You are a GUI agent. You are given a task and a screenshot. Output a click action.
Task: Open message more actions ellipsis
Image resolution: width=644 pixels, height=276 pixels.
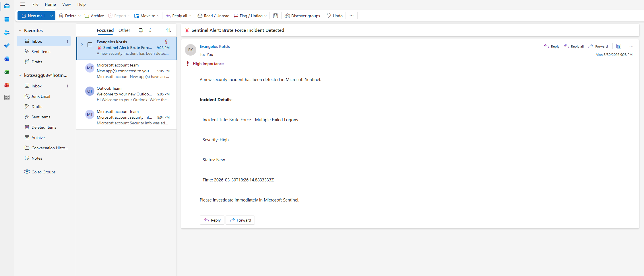[x=631, y=46]
